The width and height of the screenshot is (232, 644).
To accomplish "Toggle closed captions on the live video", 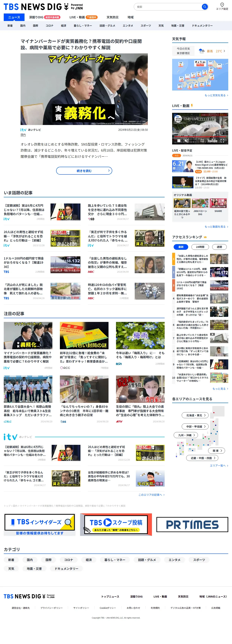I will click(x=202, y=141).
